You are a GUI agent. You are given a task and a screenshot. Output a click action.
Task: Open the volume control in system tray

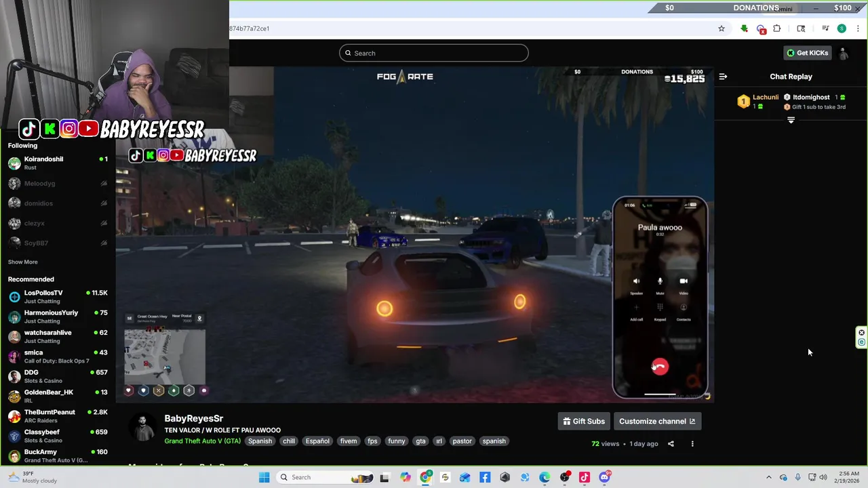(823, 477)
